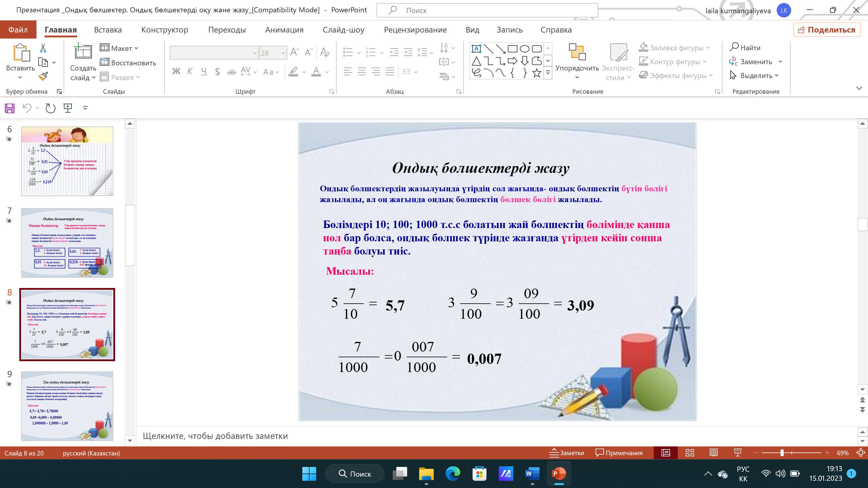Click the Cut scissors icon
The width and height of the screenshot is (868, 488).
pos(43,48)
